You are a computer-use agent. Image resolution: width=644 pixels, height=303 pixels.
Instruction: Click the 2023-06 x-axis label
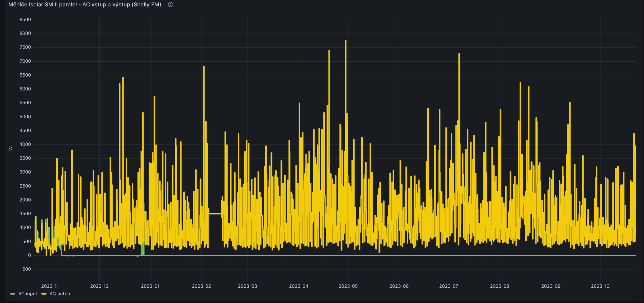pyautogui.click(x=399, y=286)
